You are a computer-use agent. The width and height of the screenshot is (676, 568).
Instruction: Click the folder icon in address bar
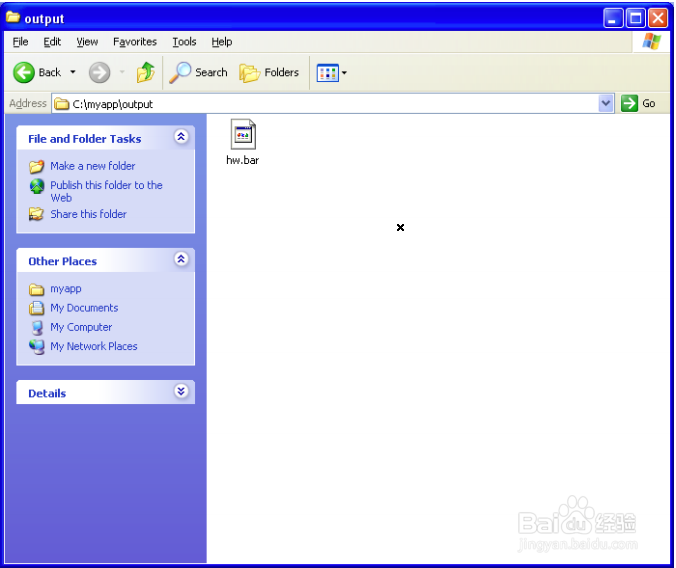(x=62, y=104)
